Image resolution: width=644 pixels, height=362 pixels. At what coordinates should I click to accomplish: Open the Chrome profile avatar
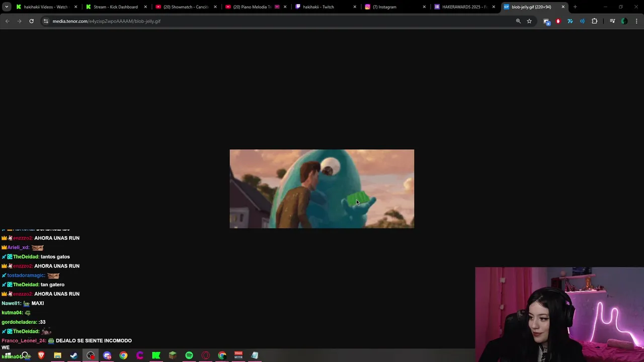624,21
